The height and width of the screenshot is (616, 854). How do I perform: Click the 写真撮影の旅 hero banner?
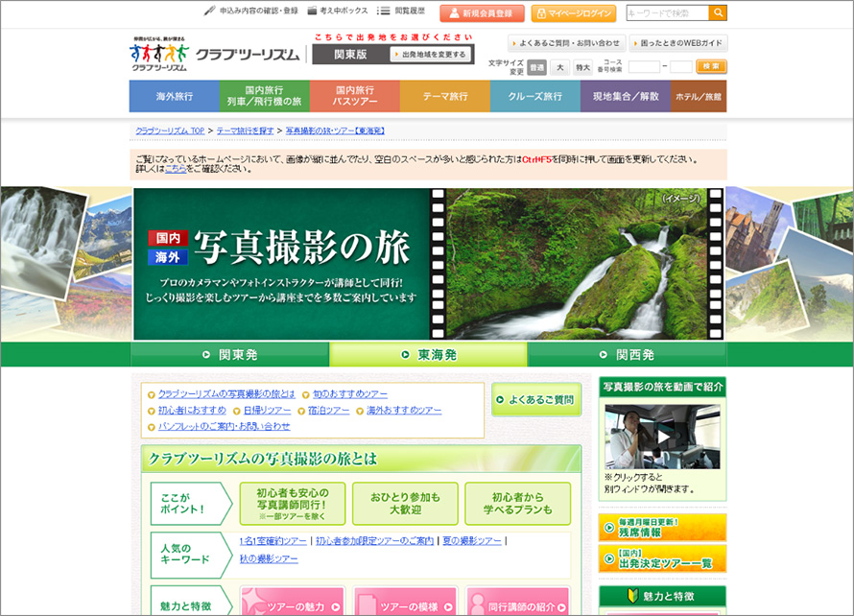tap(428, 264)
